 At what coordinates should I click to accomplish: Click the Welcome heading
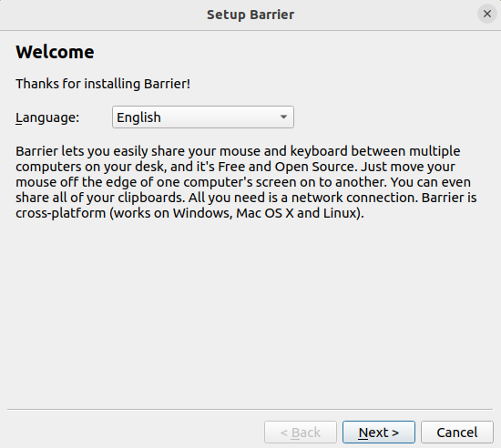click(x=55, y=52)
